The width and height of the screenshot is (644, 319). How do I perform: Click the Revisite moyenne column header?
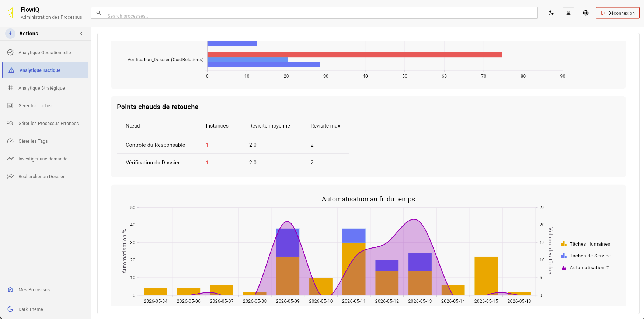coord(269,126)
